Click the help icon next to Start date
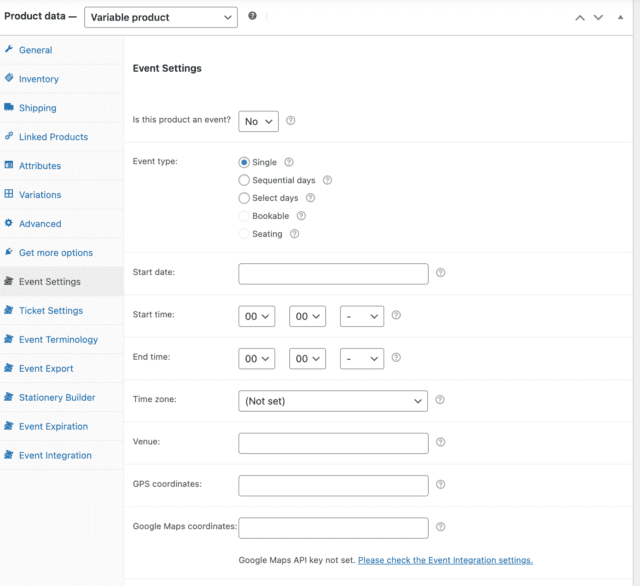This screenshot has width=640, height=586. [440, 273]
